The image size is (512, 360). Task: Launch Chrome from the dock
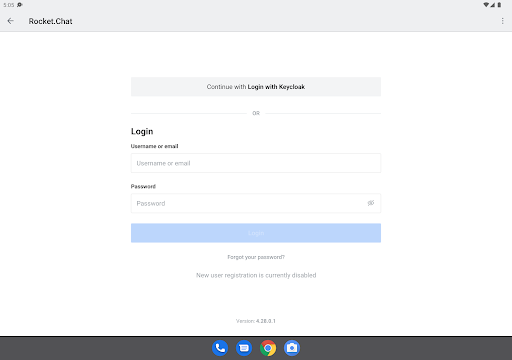[x=268, y=348]
